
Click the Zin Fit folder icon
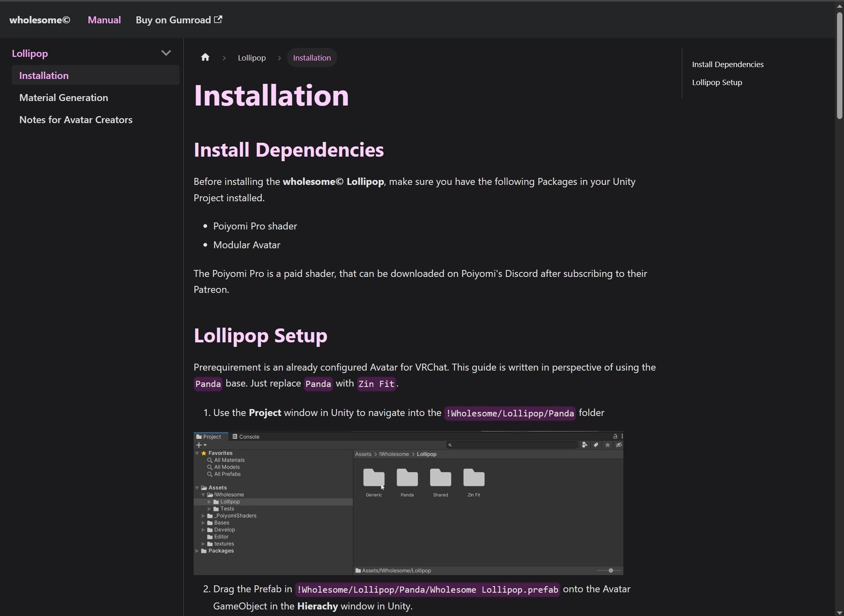point(474,478)
